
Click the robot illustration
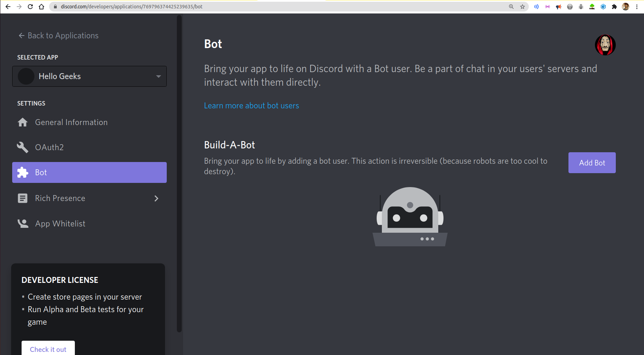(410, 217)
